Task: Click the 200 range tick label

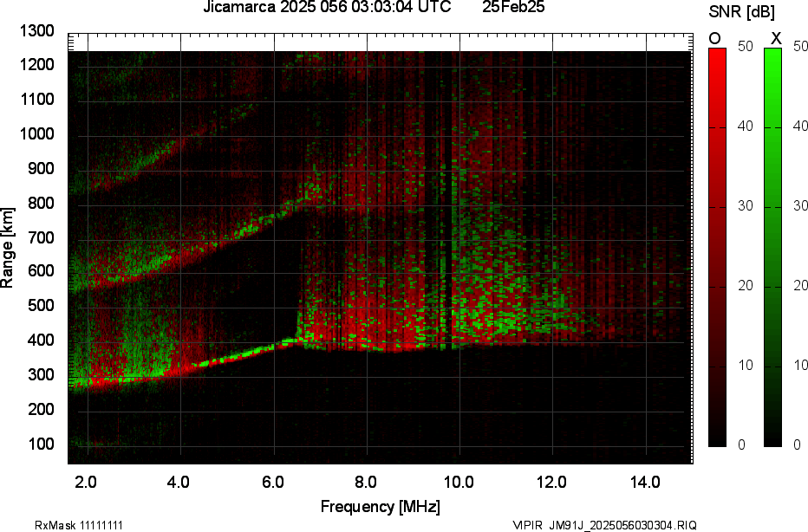Action: [40, 409]
